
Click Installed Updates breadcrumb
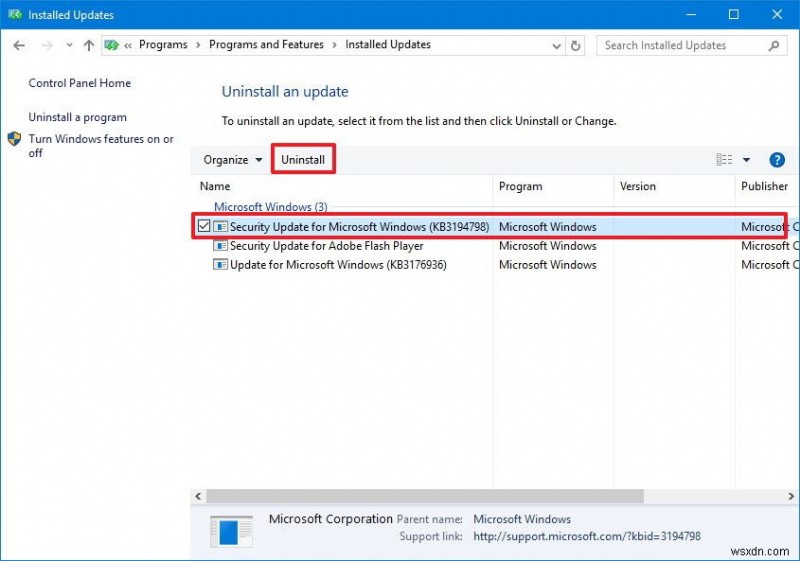[x=388, y=44]
